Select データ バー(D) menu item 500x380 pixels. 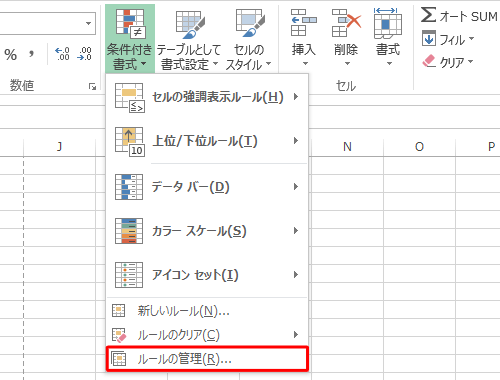pos(207,187)
